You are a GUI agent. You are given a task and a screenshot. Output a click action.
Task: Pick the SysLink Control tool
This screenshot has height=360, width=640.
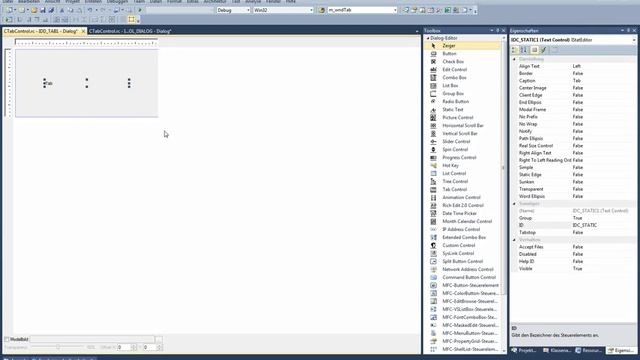click(463, 253)
